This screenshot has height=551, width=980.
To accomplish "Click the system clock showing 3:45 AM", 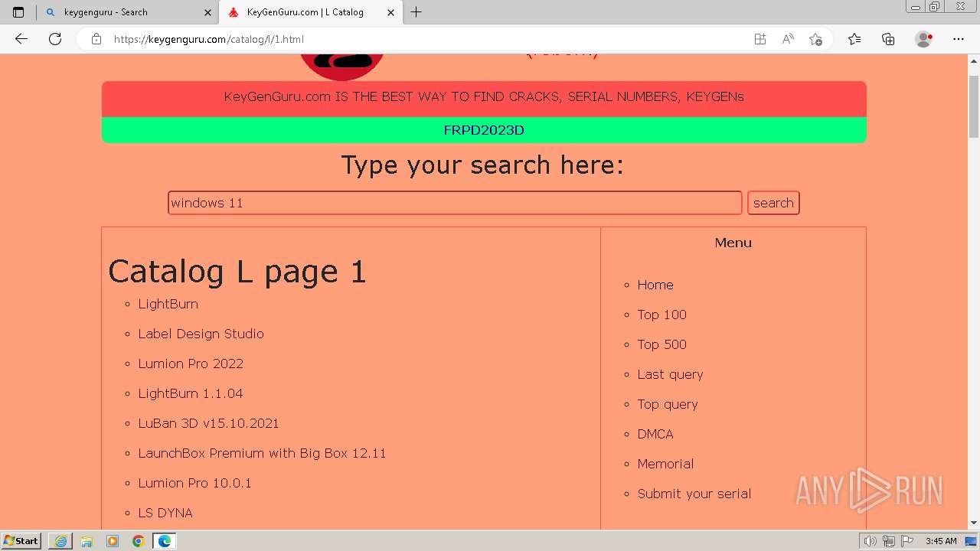I will (941, 541).
